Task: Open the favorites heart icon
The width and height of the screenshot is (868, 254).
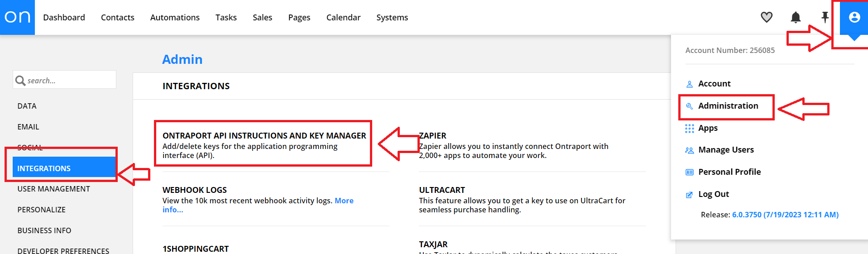Action: click(x=767, y=17)
